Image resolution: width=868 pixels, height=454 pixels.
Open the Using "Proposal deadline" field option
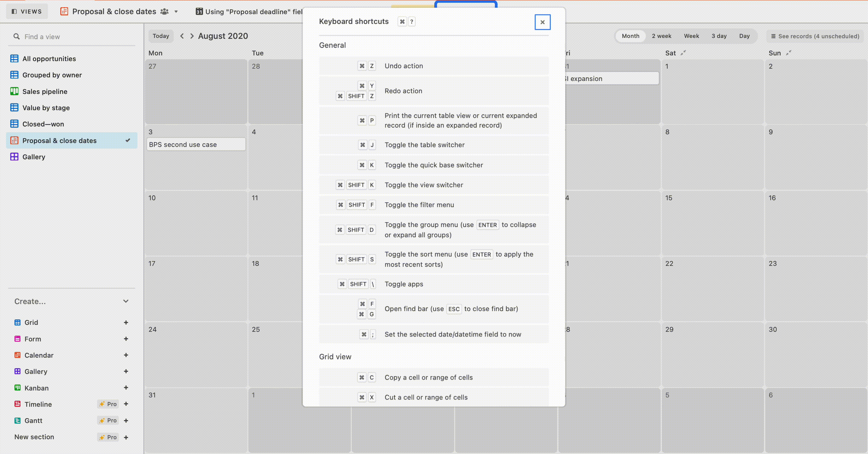(249, 12)
